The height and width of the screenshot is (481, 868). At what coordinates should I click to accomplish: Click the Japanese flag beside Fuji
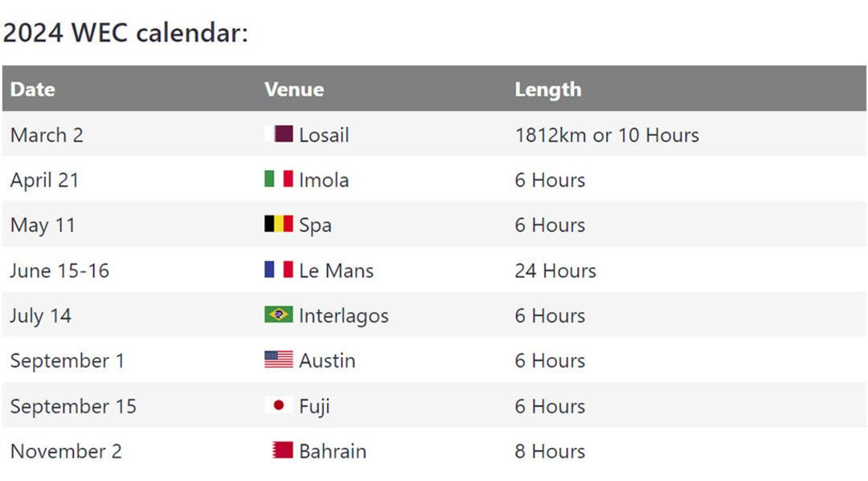[x=279, y=405]
